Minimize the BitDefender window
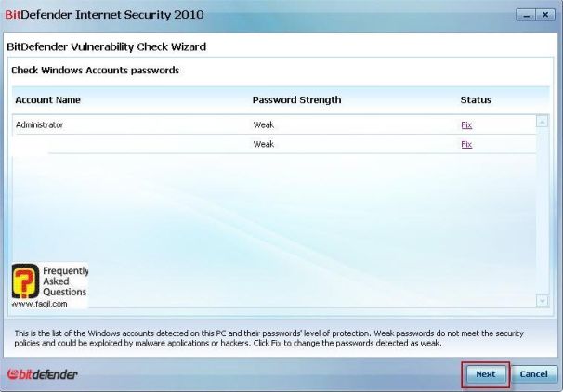563x392 pixels. click(526, 15)
